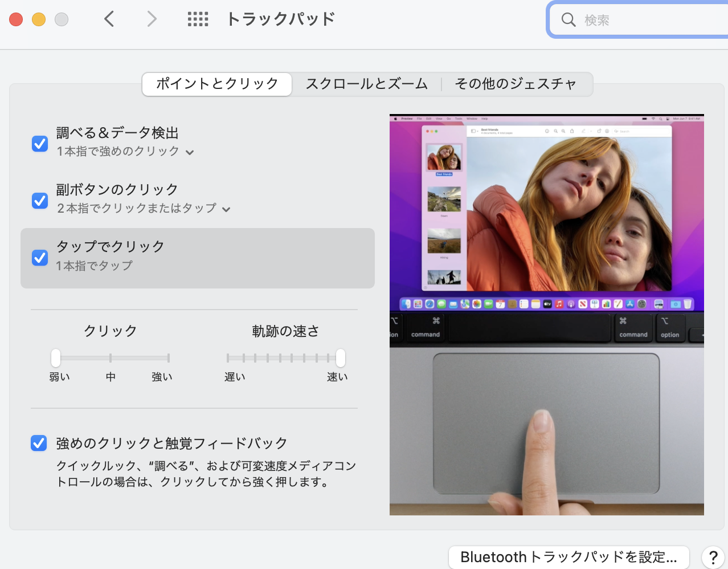Image resolution: width=728 pixels, height=569 pixels.
Task: Open the その他のジェスチャ tab
Action: pyautogui.click(x=516, y=84)
